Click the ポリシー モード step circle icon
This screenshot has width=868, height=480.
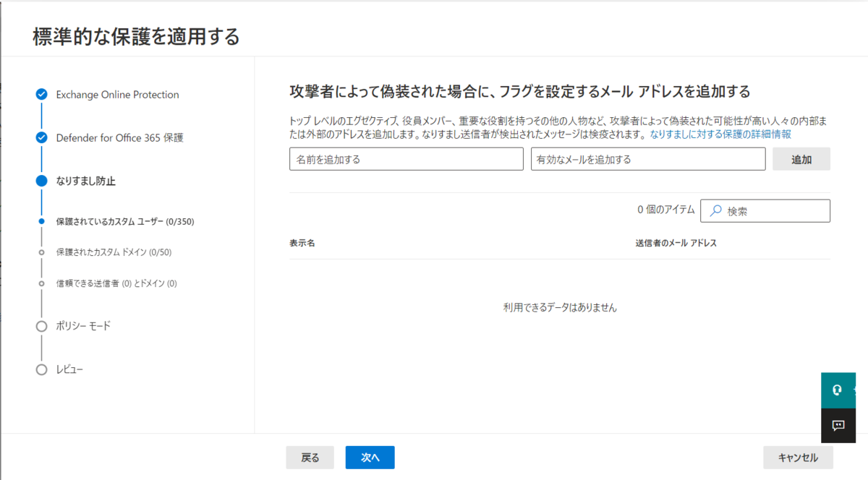[x=41, y=326]
